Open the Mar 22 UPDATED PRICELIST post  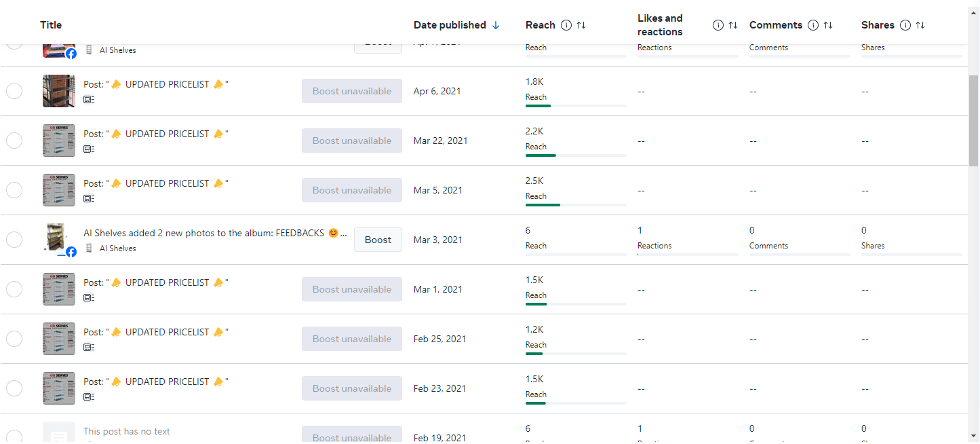(x=156, y=134)
